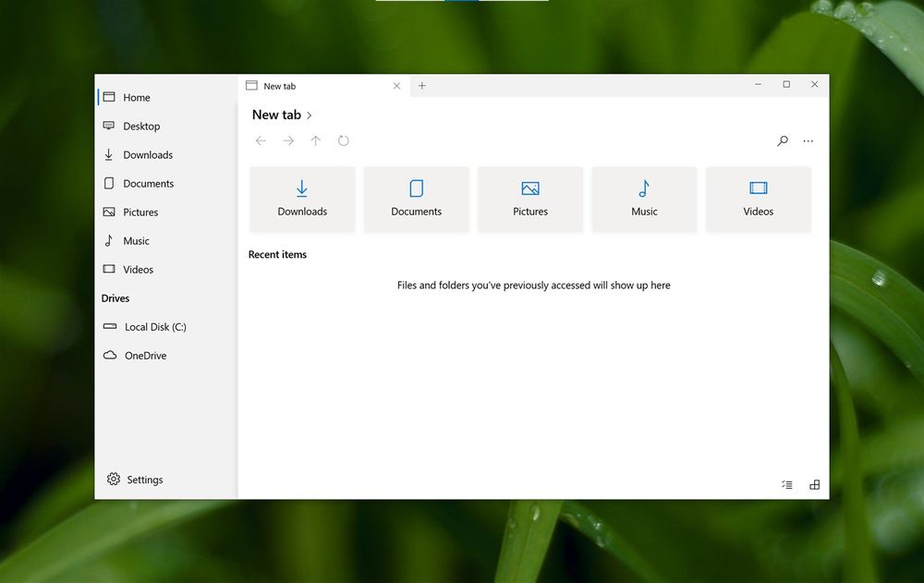Image resolution: width=924 pixels, height=583 pixels.
Task: Open Settings at the sidebar bottom
Action: (x=144, y=480)
